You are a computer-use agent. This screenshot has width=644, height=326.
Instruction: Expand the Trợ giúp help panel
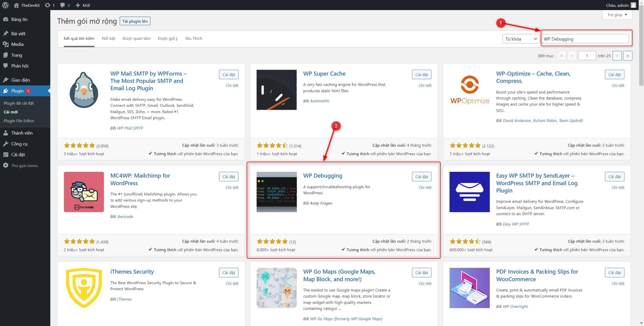(617, 15)
